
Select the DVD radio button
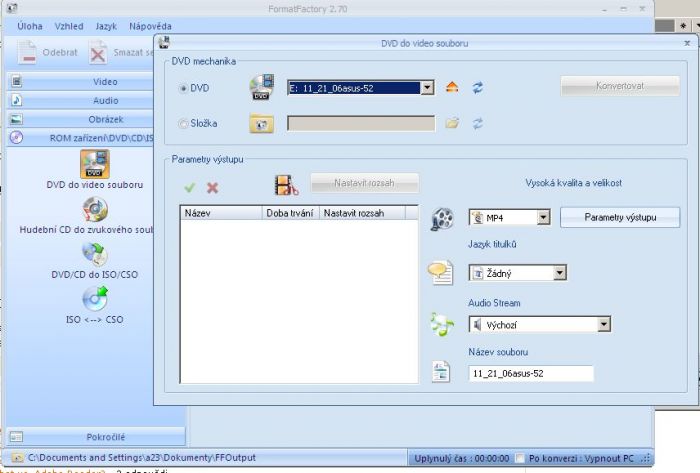183,88
